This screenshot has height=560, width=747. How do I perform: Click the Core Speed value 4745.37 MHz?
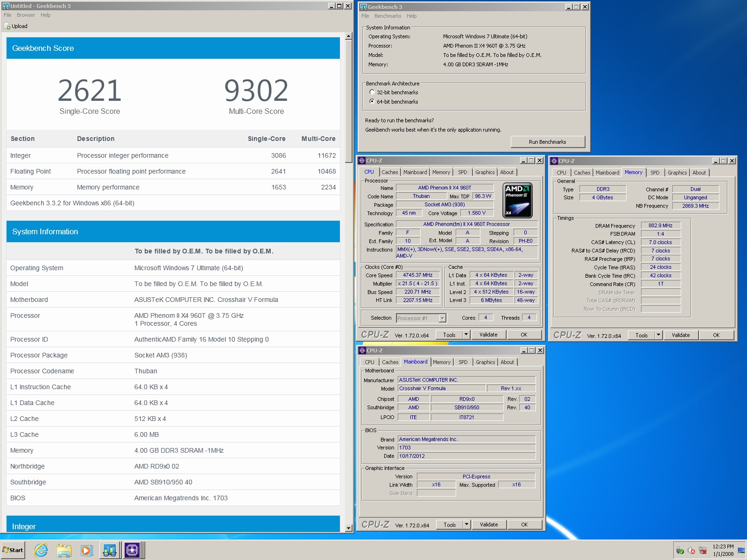coord(418,275)
